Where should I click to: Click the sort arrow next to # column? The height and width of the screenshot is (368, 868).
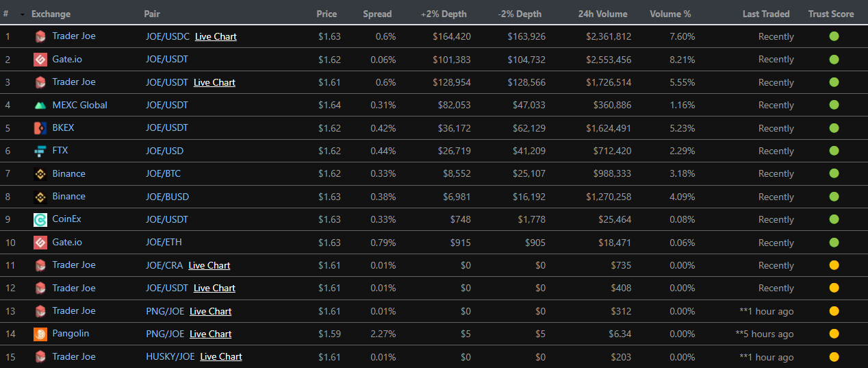click(23, 14)
